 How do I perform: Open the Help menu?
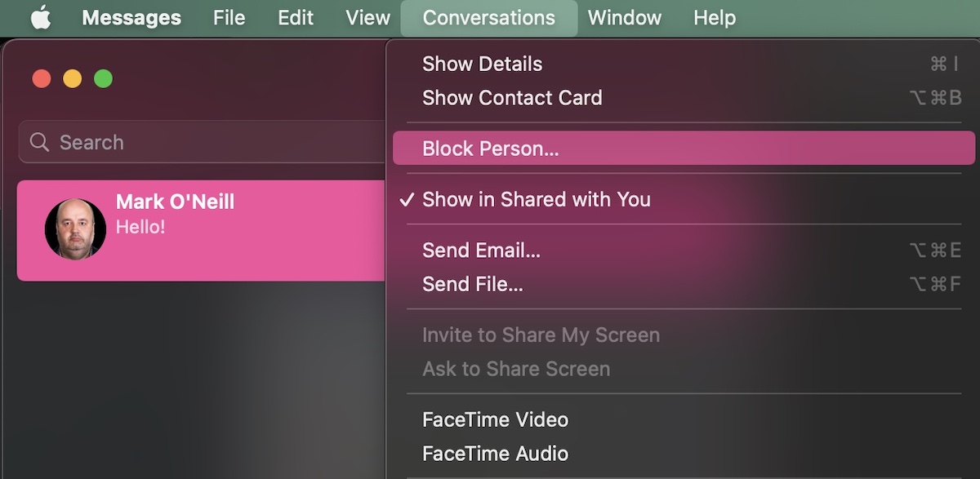714,18
